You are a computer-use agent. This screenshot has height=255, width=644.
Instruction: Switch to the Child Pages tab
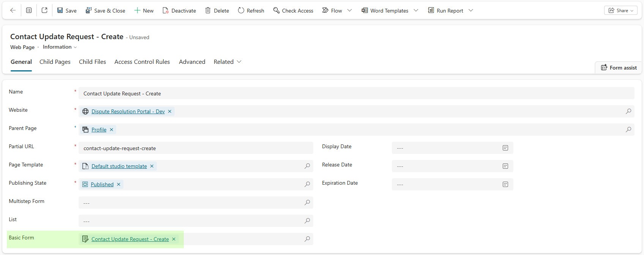coord(55,62)
